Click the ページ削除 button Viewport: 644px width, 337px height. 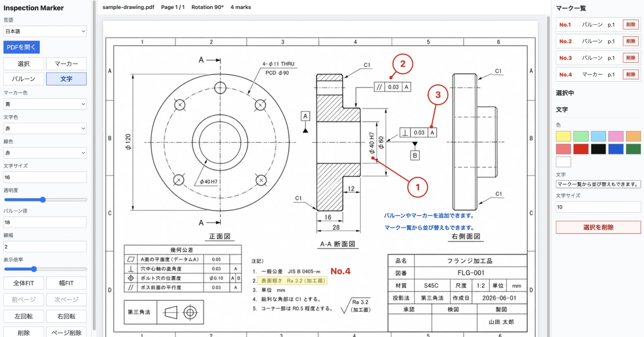coord(66,332)
